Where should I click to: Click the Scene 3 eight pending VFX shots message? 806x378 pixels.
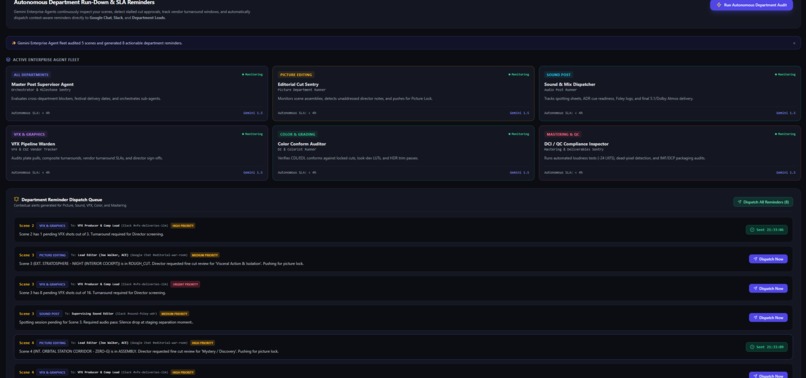coord(93,293)
